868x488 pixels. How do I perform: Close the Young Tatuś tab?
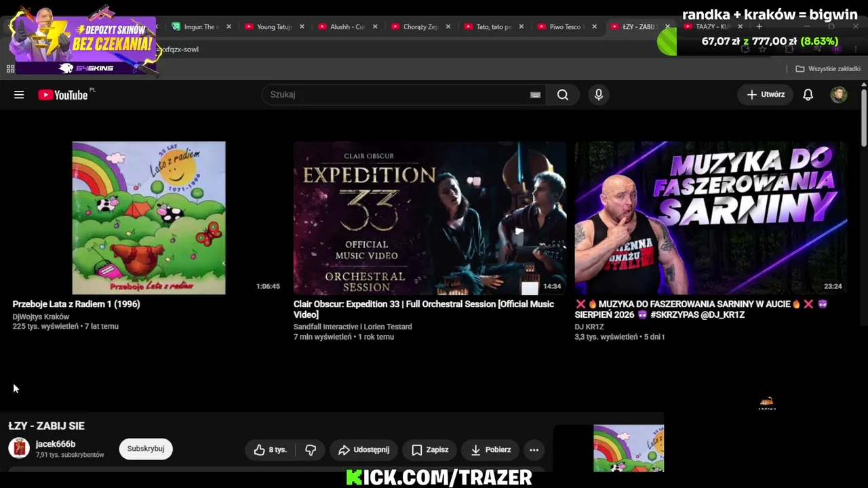(302, 27)
